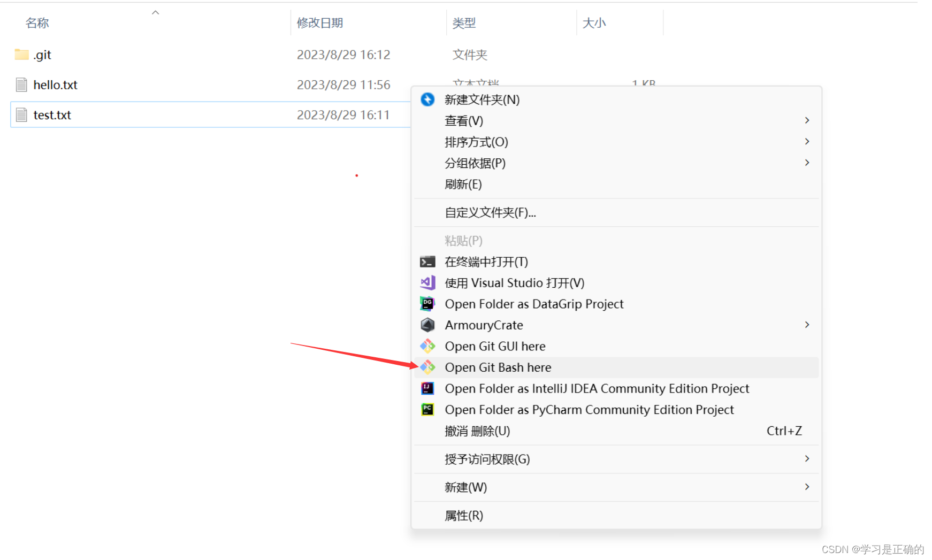
Task: Choose Open Folder as IntelliJ IDEA Community Edition Project
Action: (x=616, y=388)
